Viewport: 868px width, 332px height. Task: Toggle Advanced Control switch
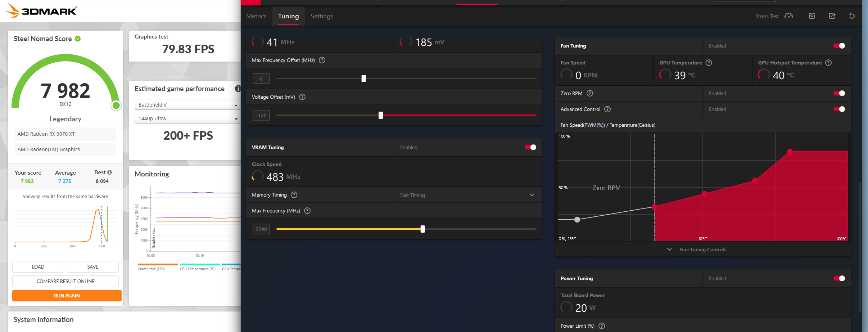(x=839, y=109)
